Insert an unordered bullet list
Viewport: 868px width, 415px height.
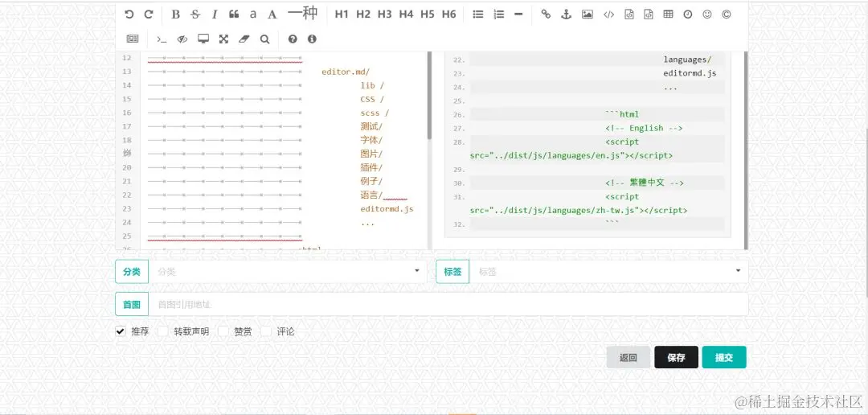(478, 14)
